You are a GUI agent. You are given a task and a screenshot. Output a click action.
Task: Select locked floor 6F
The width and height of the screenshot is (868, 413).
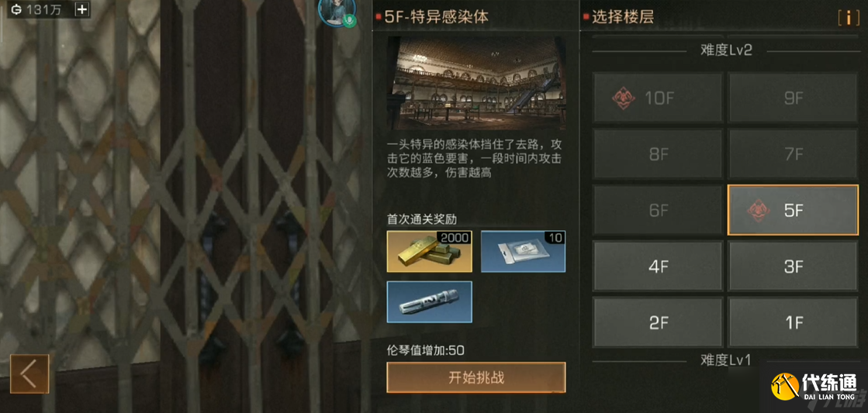pos(659,210)
